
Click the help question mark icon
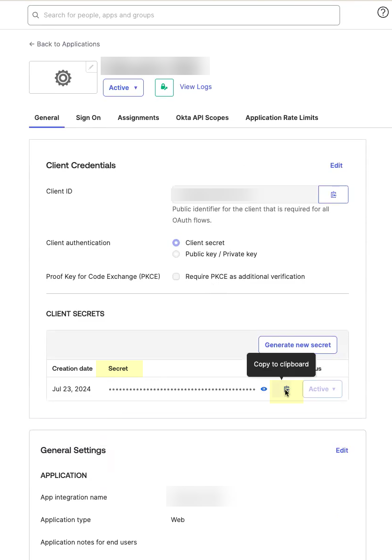pos(383,13)
